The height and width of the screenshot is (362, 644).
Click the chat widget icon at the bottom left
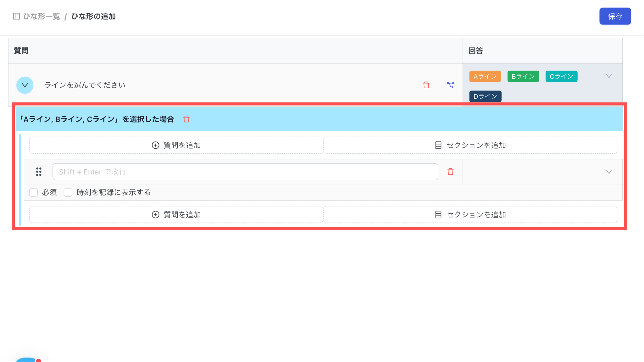pos(27,360)
